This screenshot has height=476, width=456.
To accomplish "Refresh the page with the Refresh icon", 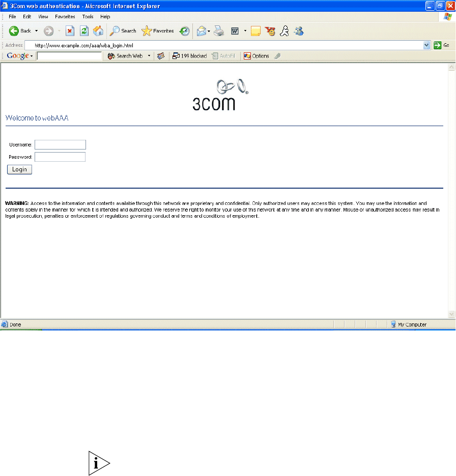I will pos(84,31).
